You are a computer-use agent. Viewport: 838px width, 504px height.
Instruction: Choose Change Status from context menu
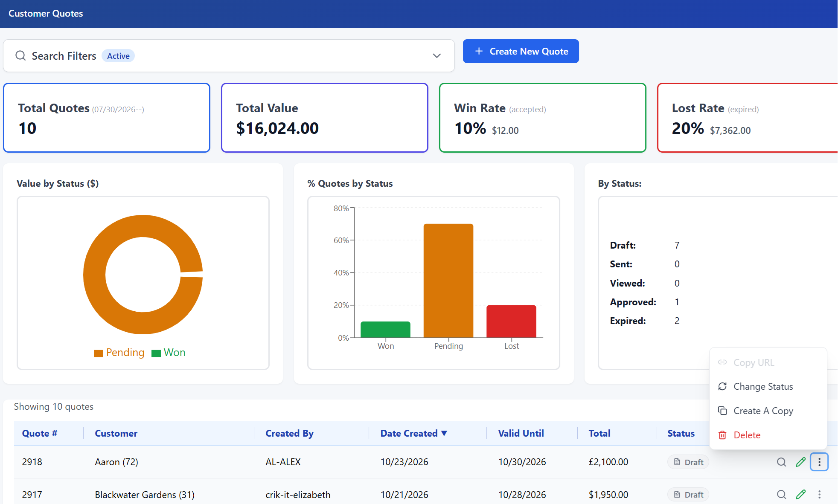pos(768,386)
